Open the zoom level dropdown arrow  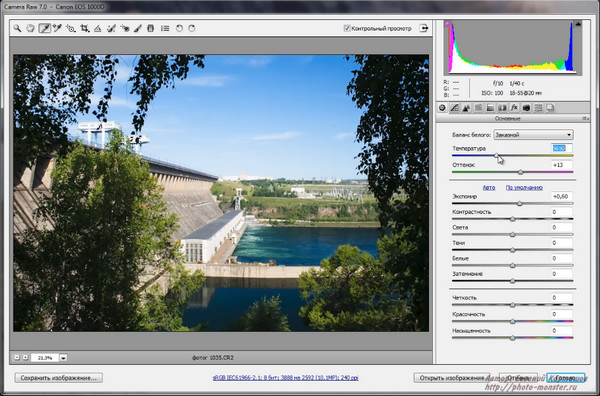click(x=63, y=358)
